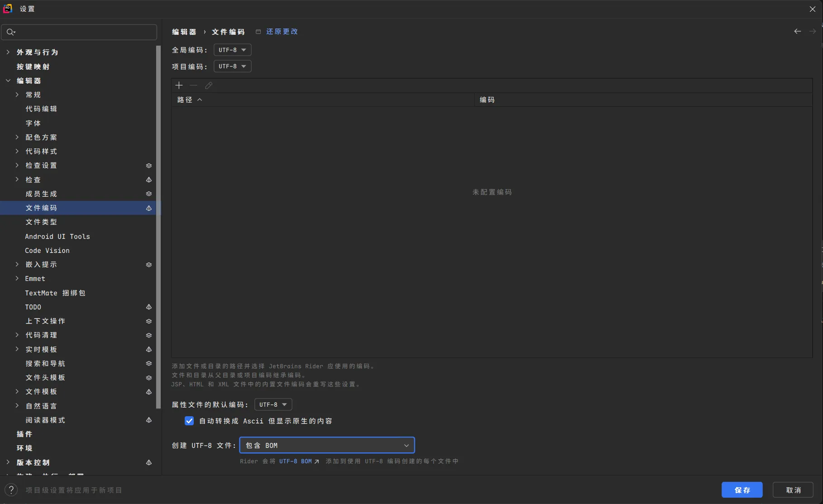Screen dimensions: 823x504
Task: Select the pencil edit icon above the table
Action: coord(209,85)
